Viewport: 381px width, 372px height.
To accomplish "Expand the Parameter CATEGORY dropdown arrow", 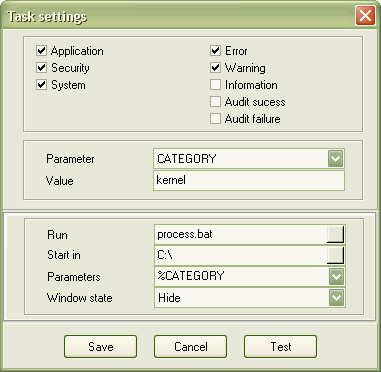I will click(x=335, y=159).
